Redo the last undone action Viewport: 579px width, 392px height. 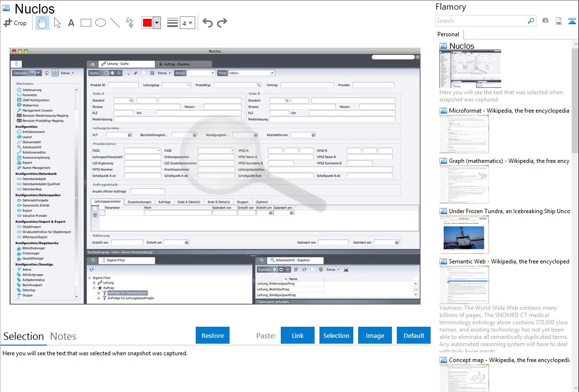(222, 23)
